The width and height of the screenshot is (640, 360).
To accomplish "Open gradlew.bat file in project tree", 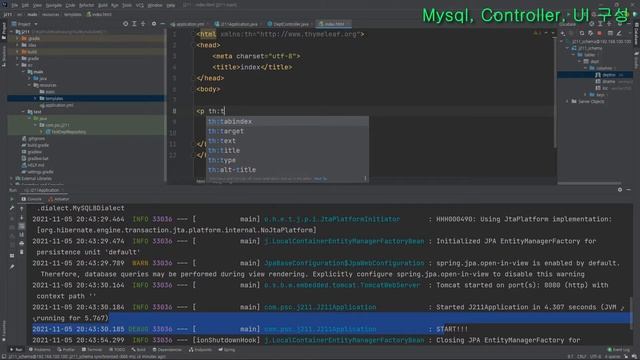I will tap(36, 158).
